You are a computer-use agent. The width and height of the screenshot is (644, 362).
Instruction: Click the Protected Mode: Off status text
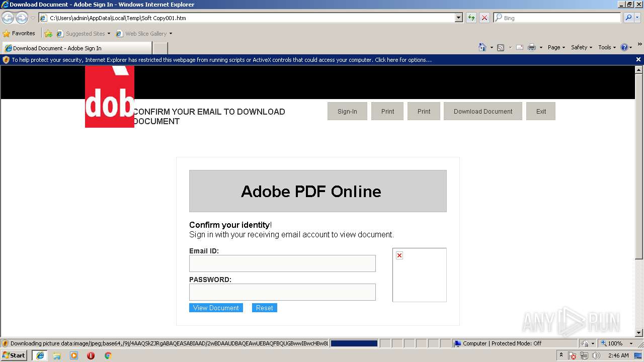[516, 343]
